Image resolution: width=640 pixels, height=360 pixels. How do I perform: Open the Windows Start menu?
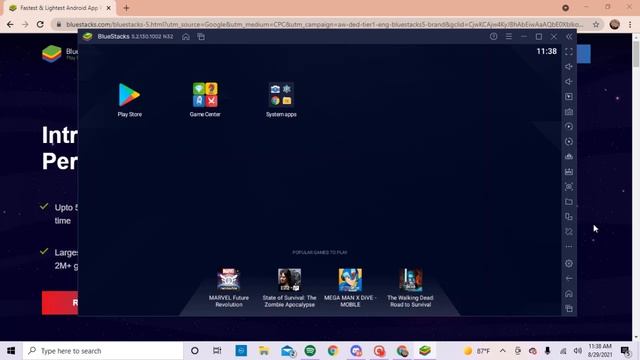point(11,351)
